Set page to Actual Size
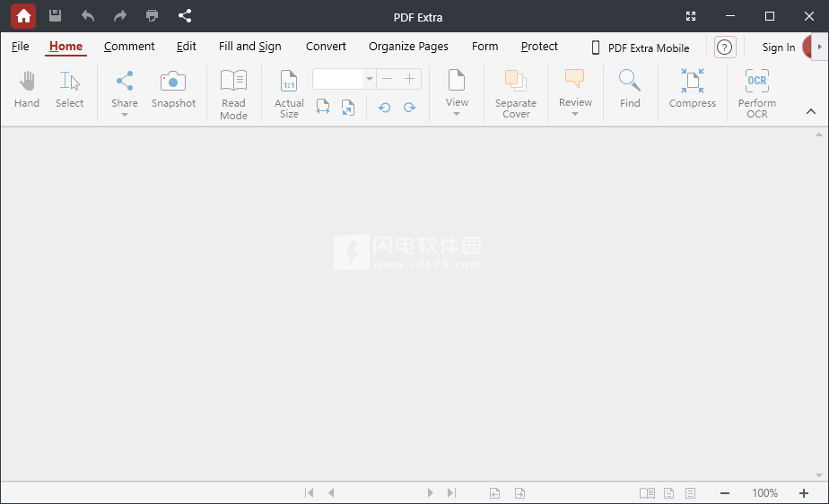829x504 pixels. [289, 93]
